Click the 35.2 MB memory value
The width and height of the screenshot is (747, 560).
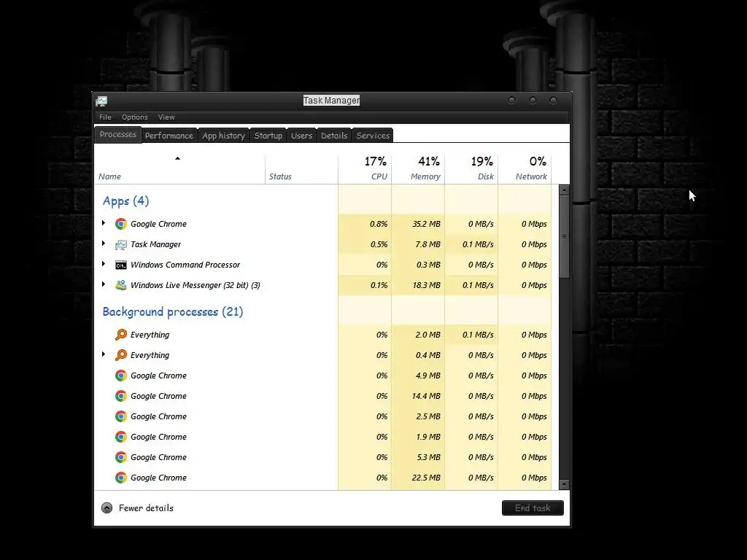tap(426, 224)
